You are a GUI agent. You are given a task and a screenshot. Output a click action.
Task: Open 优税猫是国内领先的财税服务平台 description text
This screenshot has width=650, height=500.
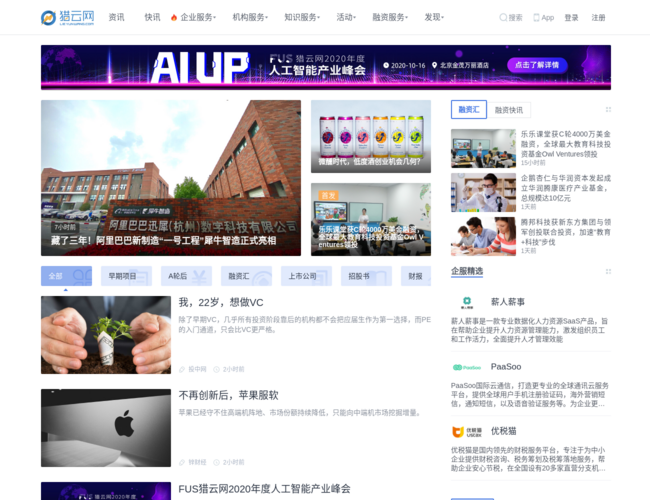point(529,459)
